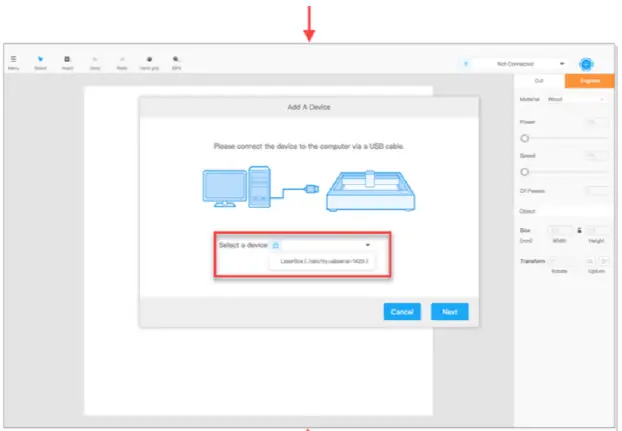Viewport: 622px width, 431px height.
Task: Click the second Upturn flip button
Action: pyautogui.click(x=604, y=261)
